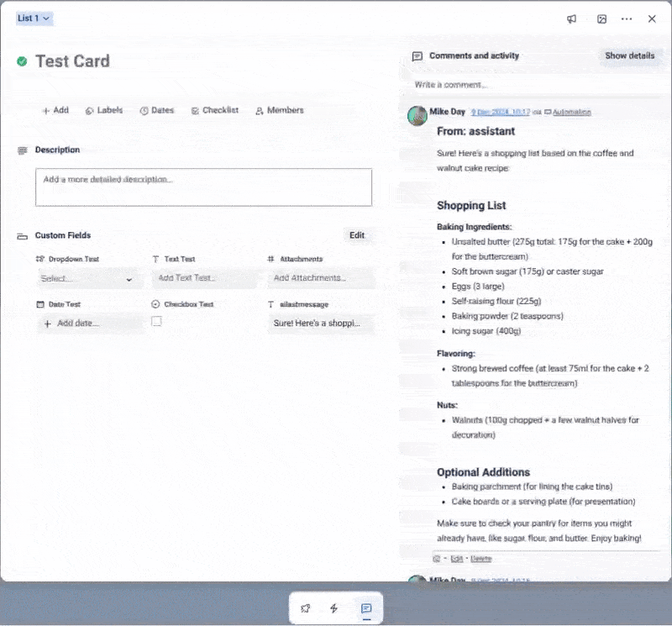The image size is (672, 626).
Task: Click the 'Flavoring:' subheading
Action: point(456,354)
